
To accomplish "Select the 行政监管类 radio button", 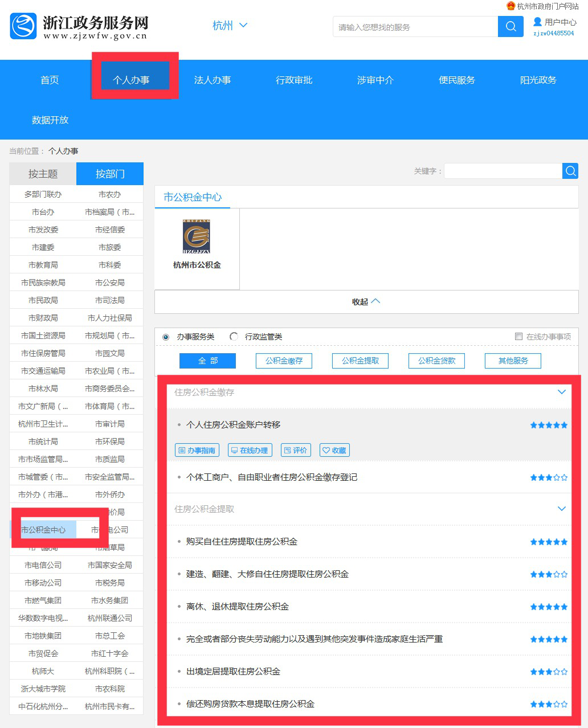I will pyautogui.click(x=234, y=336).
